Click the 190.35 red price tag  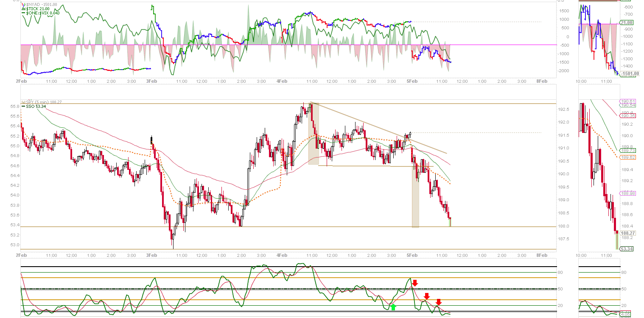[x=627, y=115]
